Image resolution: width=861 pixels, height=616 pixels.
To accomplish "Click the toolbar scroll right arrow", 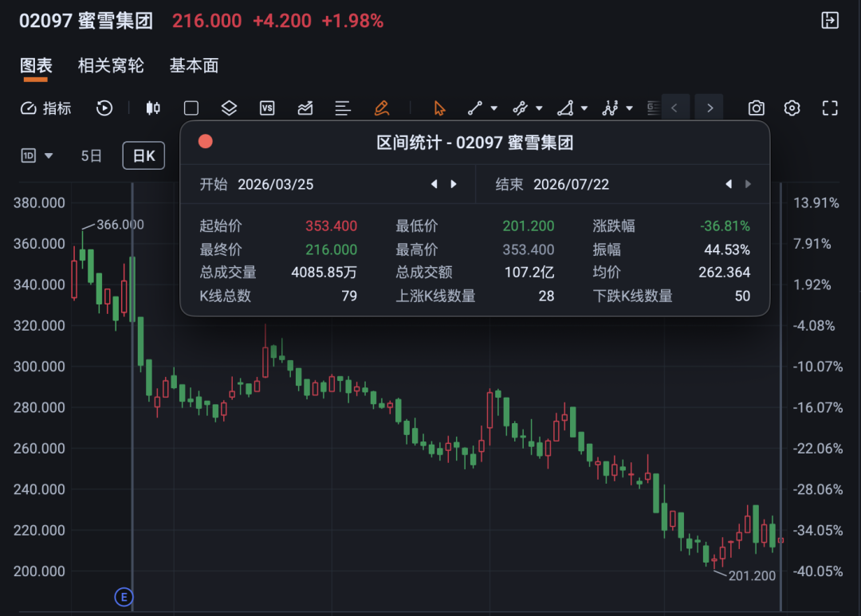I will pos(710,108).
